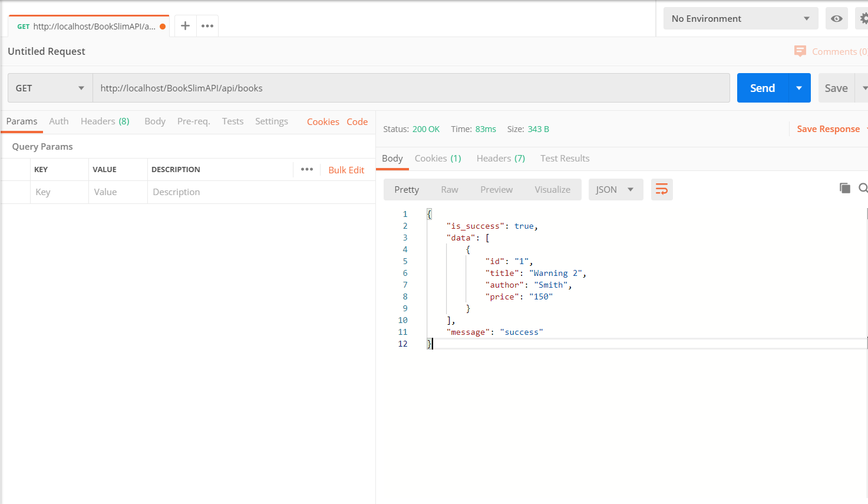The height and width of the screenshot is (504, 868).
Task: Click Save Response
Action: 829,129
